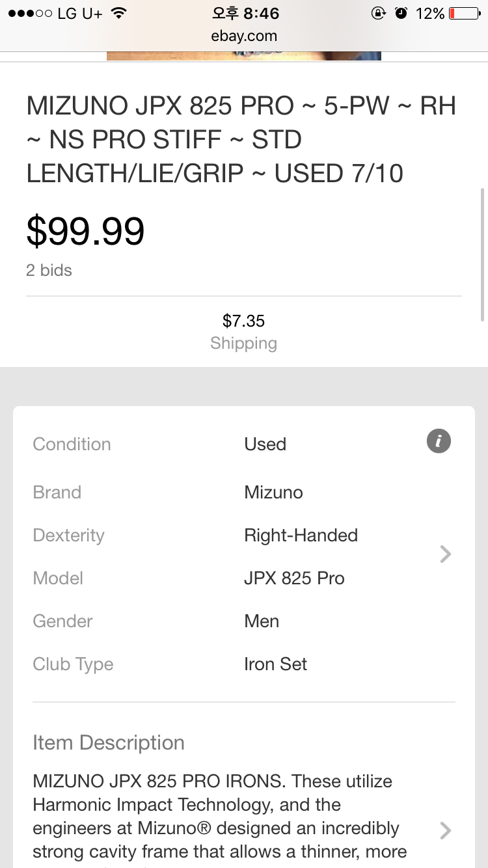Tap the battery indicator icon
Viewport: 488px width, 868px height.
[465, 13]
